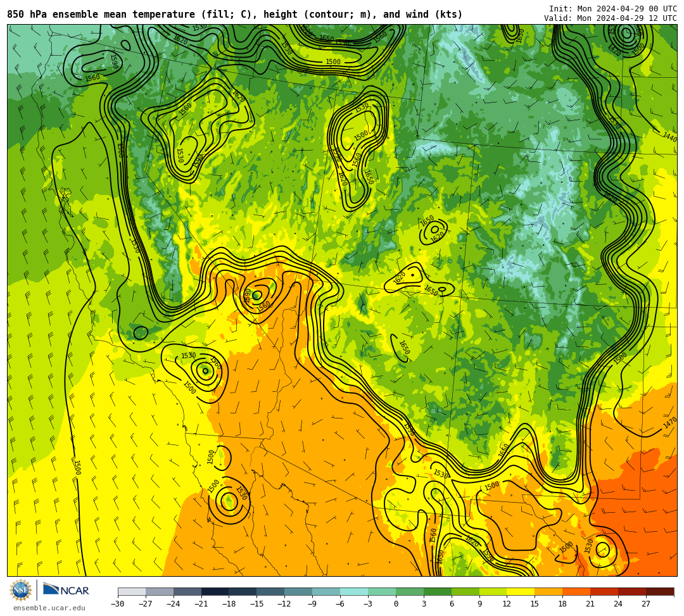Image resolution: width=684 pixels, height=616 pixels.
Task: Pick the green 0 to 3 colorbar swatch
Action: tap(410, 591)
